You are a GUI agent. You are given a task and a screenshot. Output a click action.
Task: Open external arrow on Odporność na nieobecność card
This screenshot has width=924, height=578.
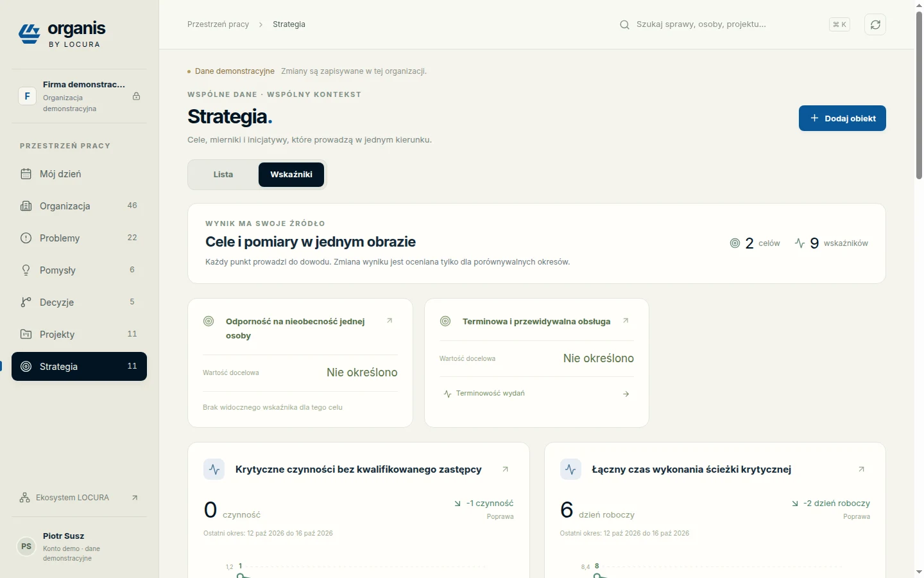(389, 320)
